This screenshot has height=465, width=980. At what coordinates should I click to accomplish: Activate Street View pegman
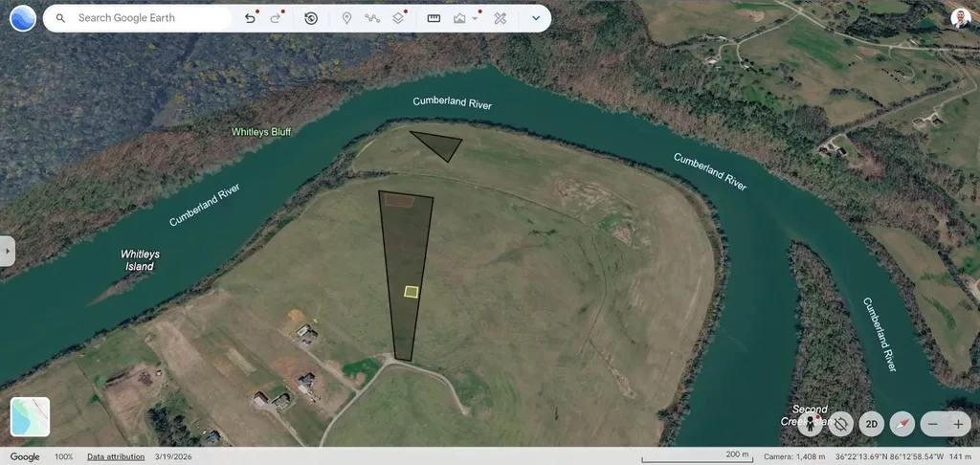[x=811, y=425]
